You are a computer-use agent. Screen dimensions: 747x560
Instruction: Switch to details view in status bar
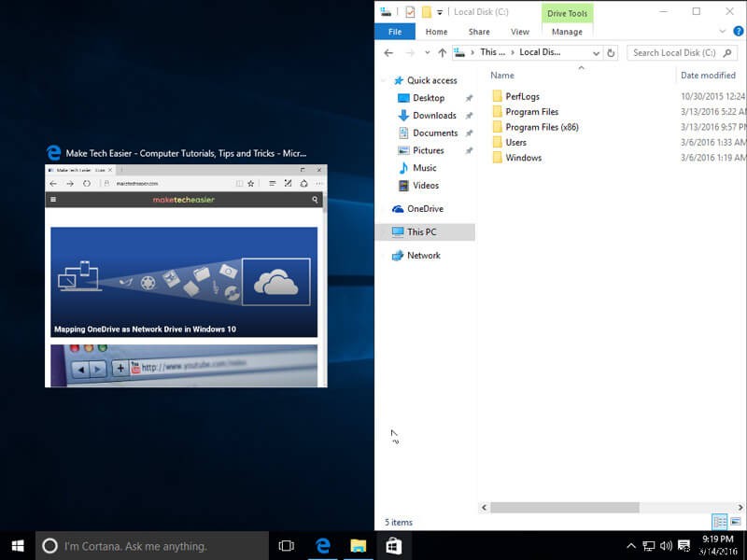click(x=720, y=522)
